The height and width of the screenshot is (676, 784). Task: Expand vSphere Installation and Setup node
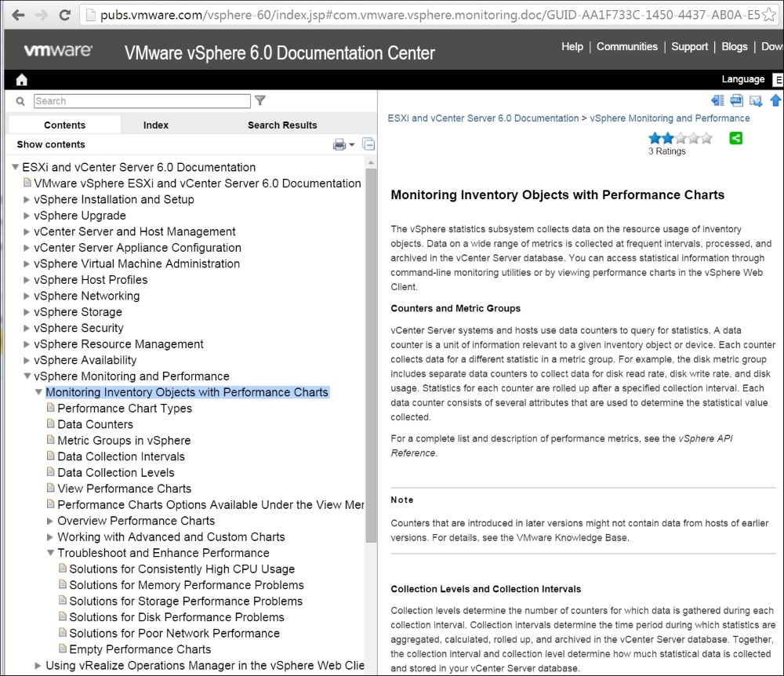[27, 199]
